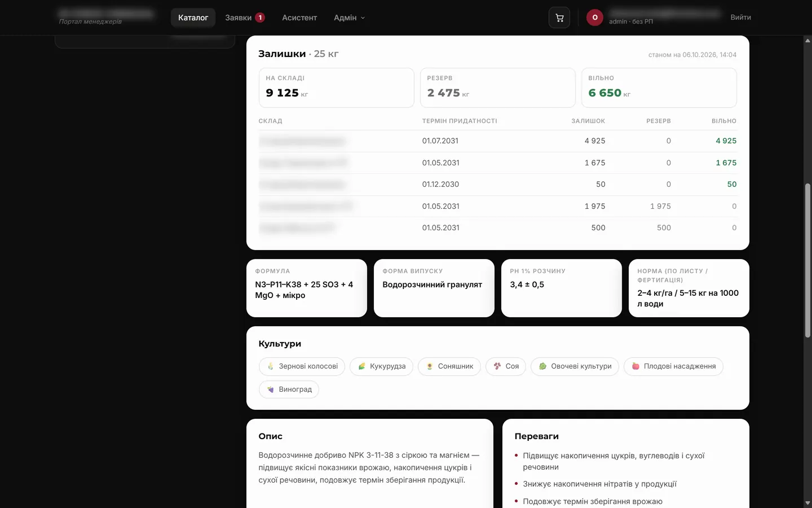812x508 pixels.
Task: Click the soy icon in Соя chip
Action: pos(497,366)
